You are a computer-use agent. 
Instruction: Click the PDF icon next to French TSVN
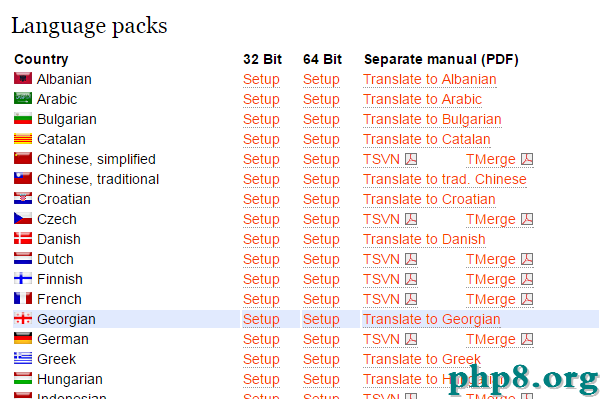[x=411, y=299]
